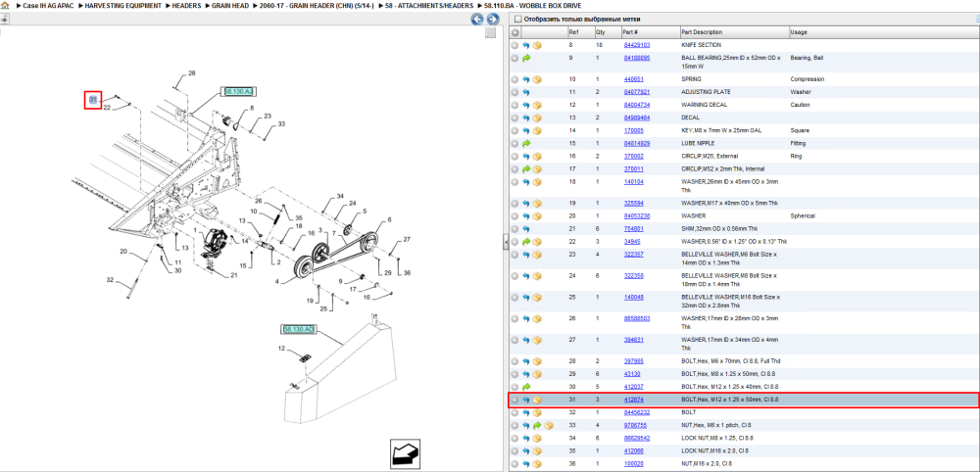The width and height of the screenshot is (980, 472).
Task: Click green arrow icon in LUBE NIPPLE row
Action: pos(526,144)
